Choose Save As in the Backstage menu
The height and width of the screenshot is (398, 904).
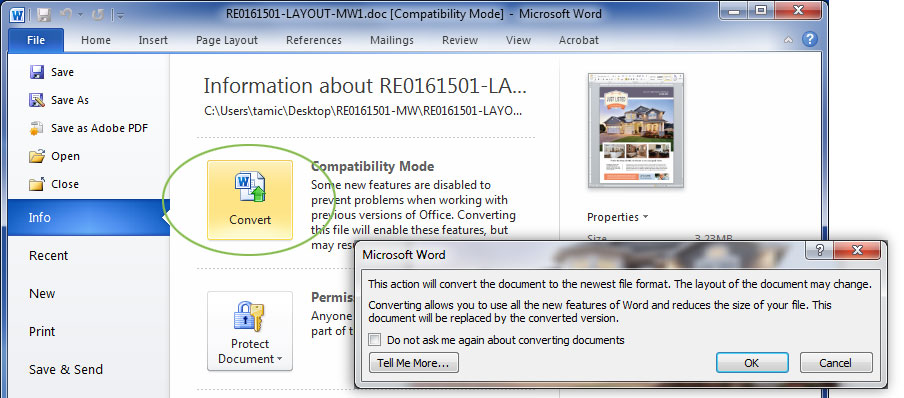(x=58, y=100)
